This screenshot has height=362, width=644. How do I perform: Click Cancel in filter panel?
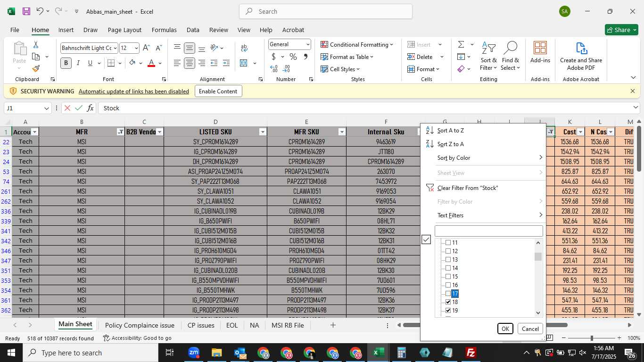point(530,329)
